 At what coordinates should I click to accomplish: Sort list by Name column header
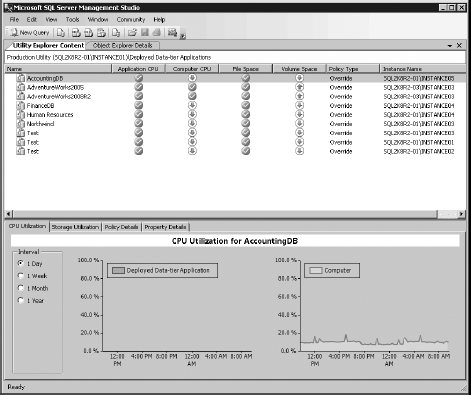tap(58, 69)
